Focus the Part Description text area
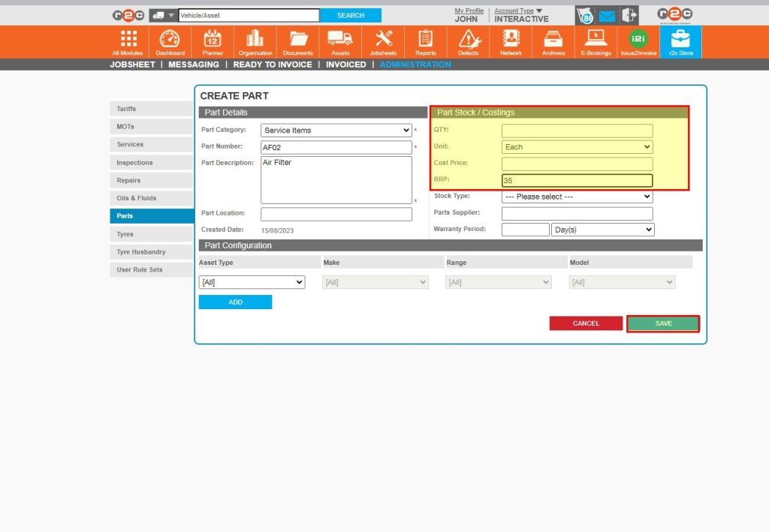 pos(336,180)
